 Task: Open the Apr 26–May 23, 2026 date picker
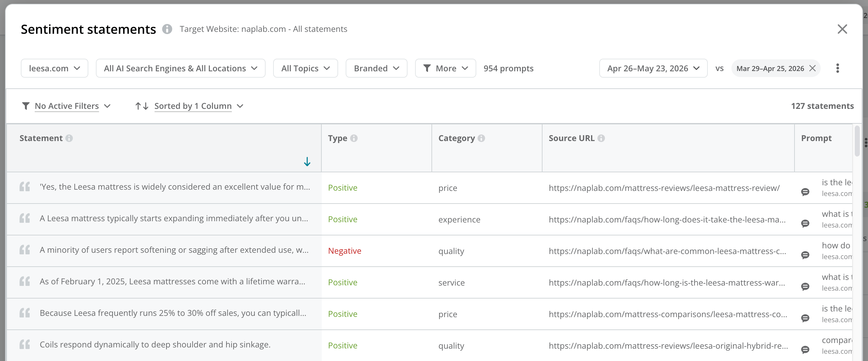click(x=653, y=68)
